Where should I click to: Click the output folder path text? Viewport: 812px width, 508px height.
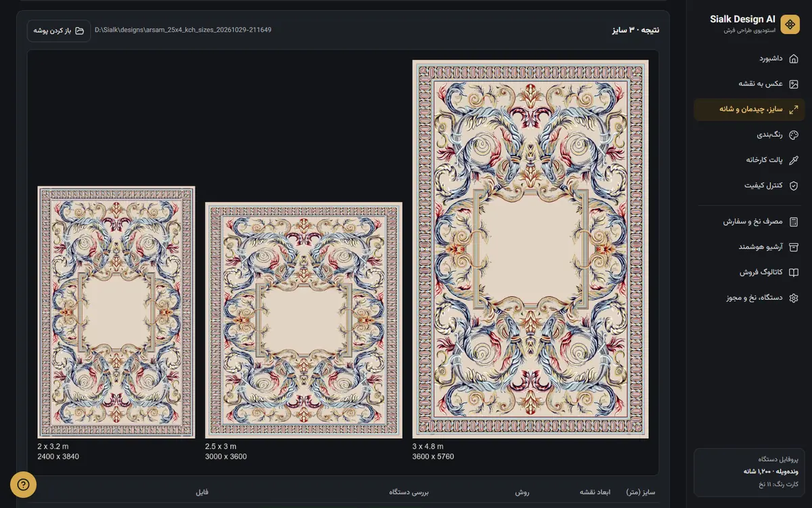click(183, 30)
